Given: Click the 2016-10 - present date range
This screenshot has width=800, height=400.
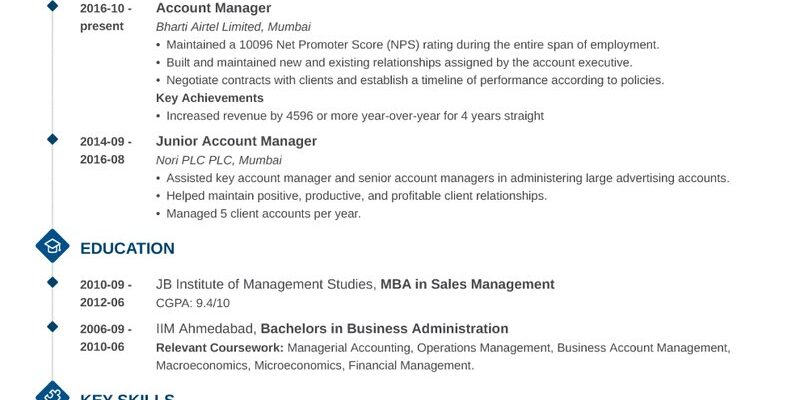Looking at the screenshot, I should click(106, 17).
